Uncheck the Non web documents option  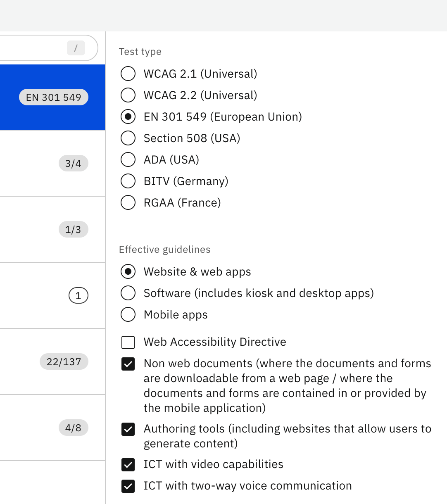128,364
